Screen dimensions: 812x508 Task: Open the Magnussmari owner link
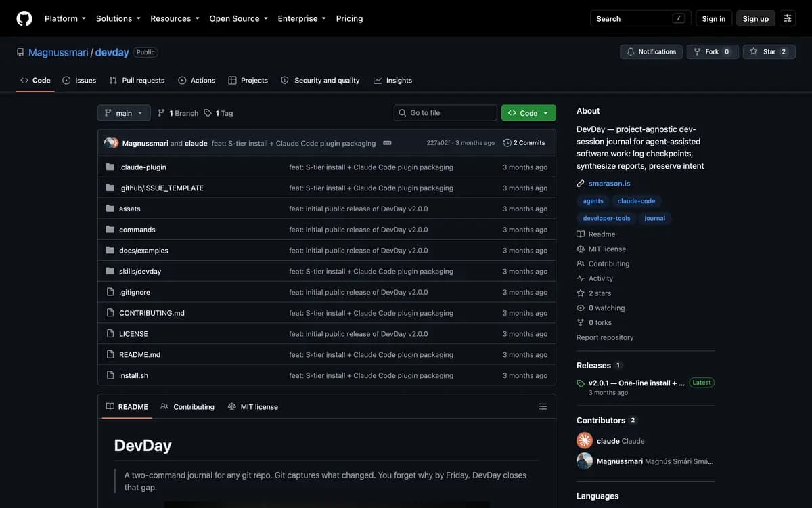click(58, 52)
